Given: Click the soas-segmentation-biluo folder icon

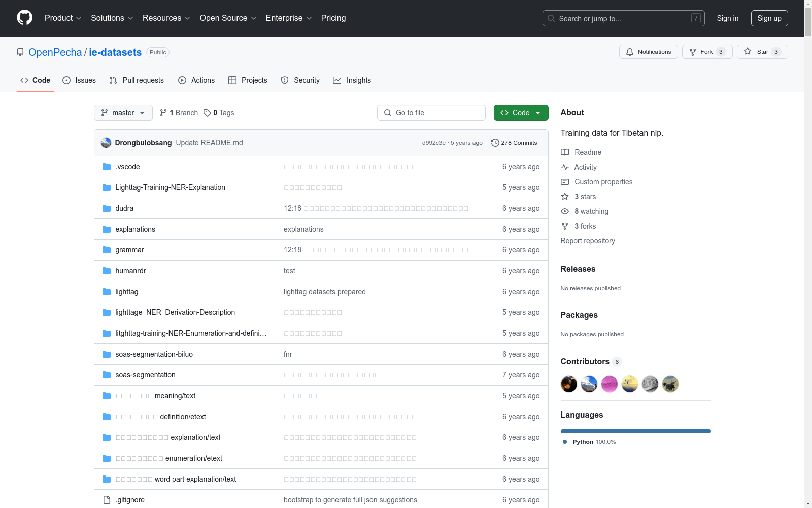Looking at the screenshot, I should (107, 354).
